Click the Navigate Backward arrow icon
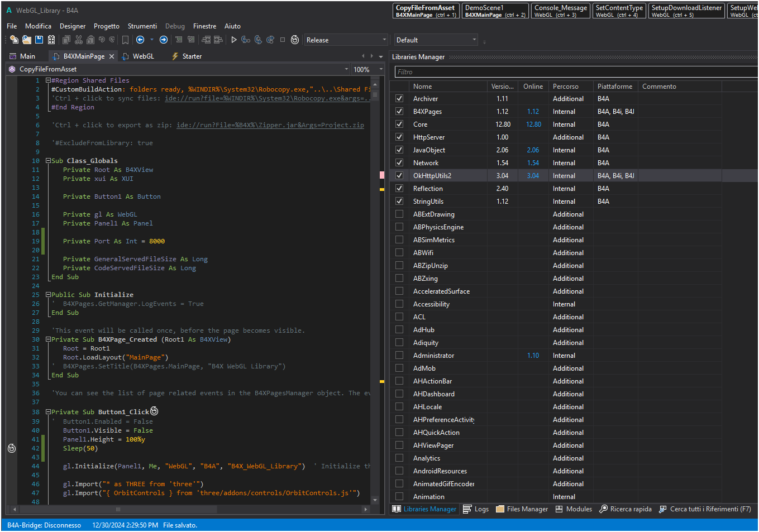Screen dimensions: 759x532 [x=140, y=40]
